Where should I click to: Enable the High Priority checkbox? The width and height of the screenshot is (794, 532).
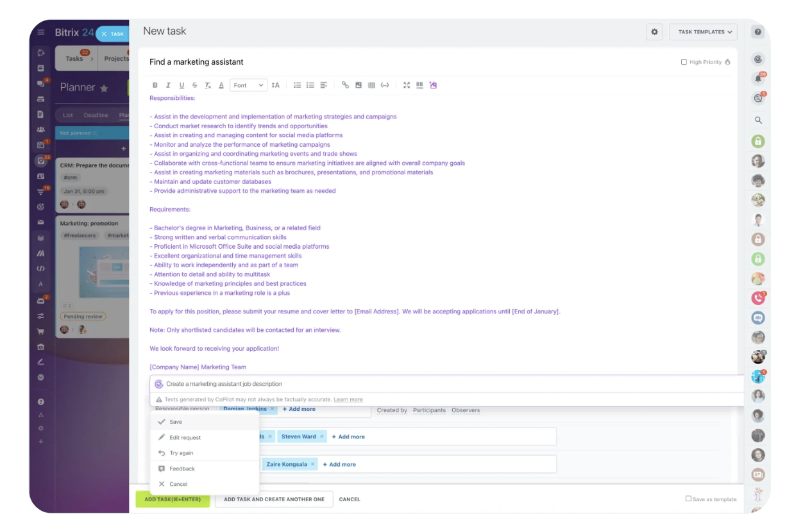pyautogui.click(x=684, y=62)
